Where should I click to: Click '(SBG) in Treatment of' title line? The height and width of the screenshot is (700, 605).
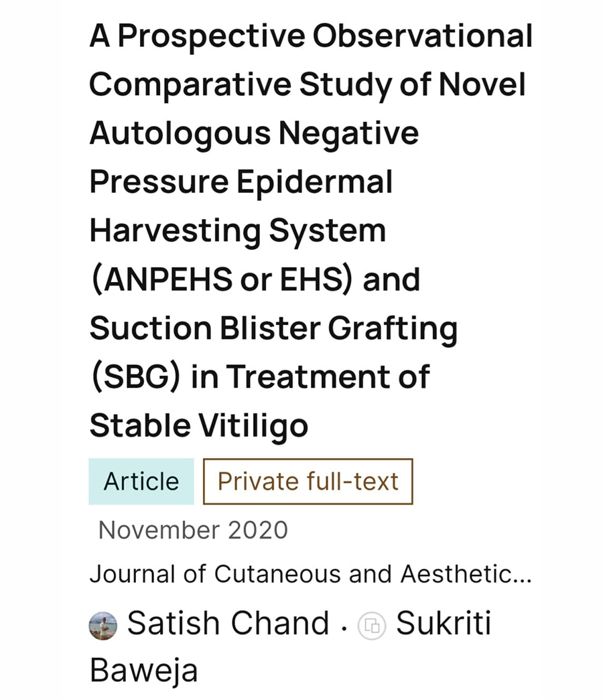tap(259, 376)
